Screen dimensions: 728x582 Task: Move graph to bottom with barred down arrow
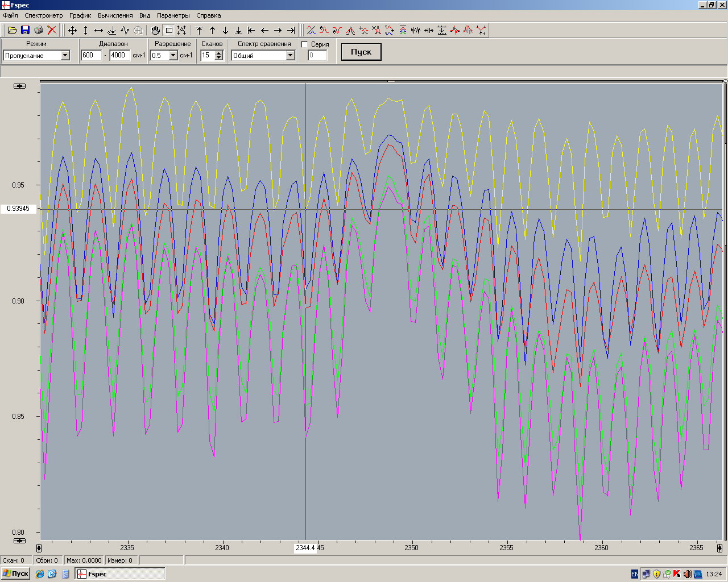pyautogui.click(x=238, y=30)
